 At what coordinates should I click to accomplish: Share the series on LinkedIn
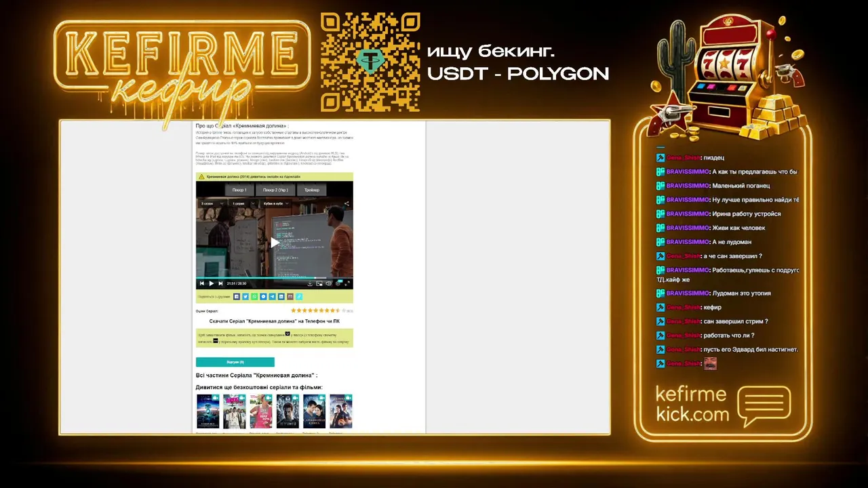tap(281, 297)
